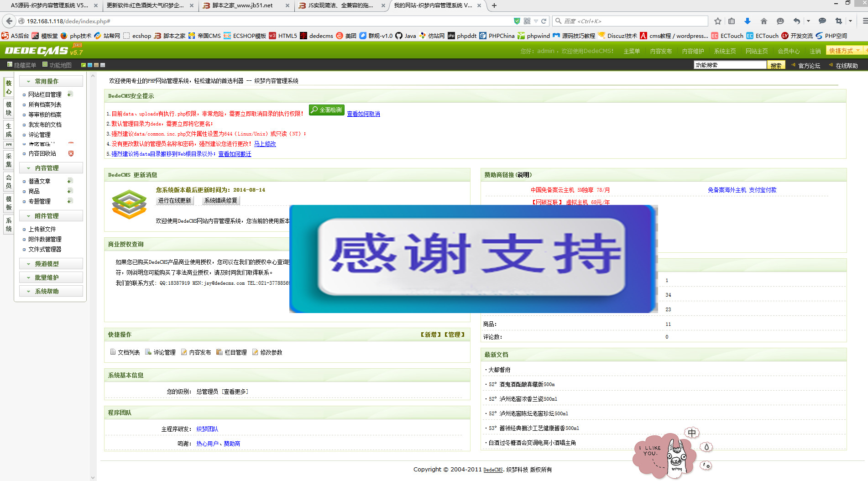Click the smiley face toolbar icon
This screenshot has height=481, width=868.
(x=780, y=21)
